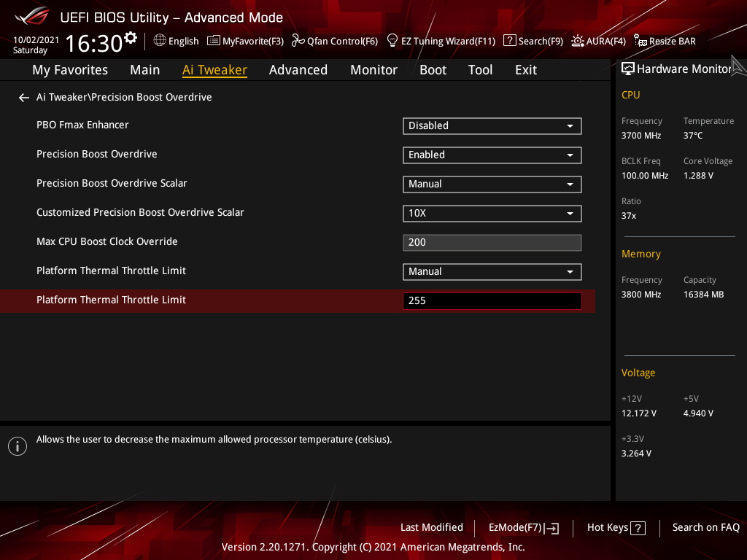
Task: Open the Tool tab
Action: click(480, 70)
